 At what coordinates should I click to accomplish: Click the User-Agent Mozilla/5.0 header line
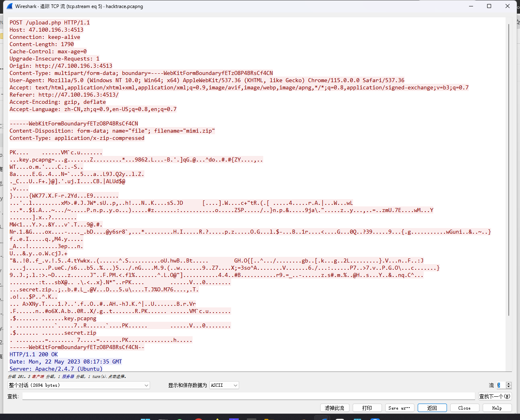coord(207,80)
